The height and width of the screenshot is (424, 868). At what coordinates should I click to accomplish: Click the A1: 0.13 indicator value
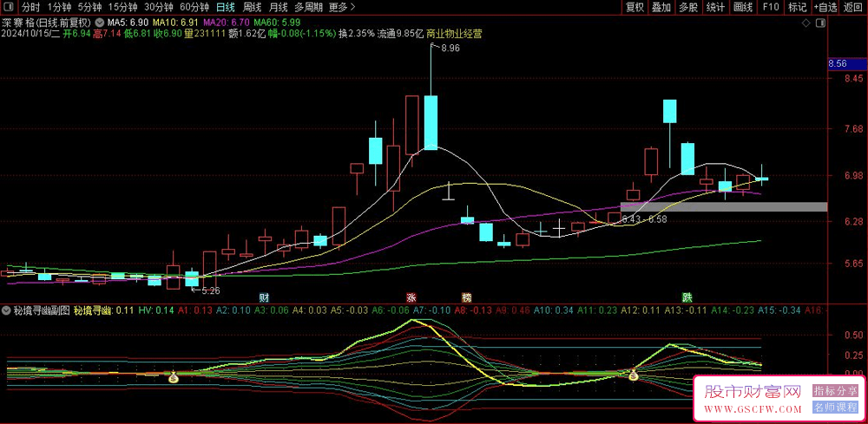tap(194, 310)
